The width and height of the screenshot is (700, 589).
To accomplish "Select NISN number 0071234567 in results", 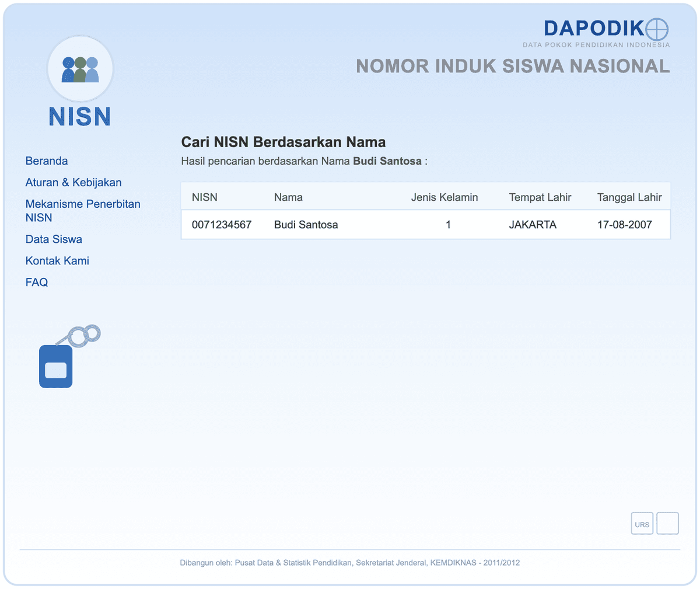I will coord(222,225).
